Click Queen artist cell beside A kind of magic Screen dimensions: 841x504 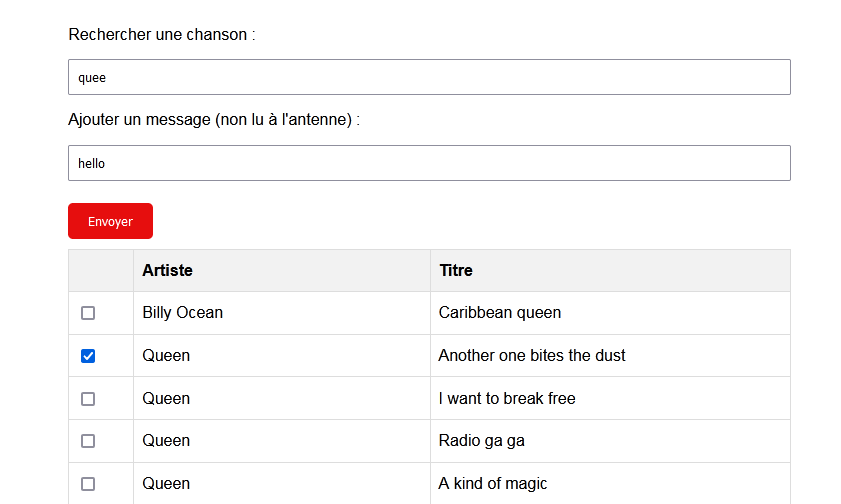tap(166, 484)
